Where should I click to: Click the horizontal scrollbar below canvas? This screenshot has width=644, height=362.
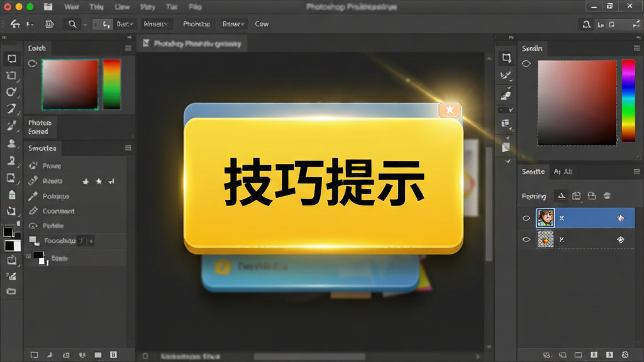(309, 356)
